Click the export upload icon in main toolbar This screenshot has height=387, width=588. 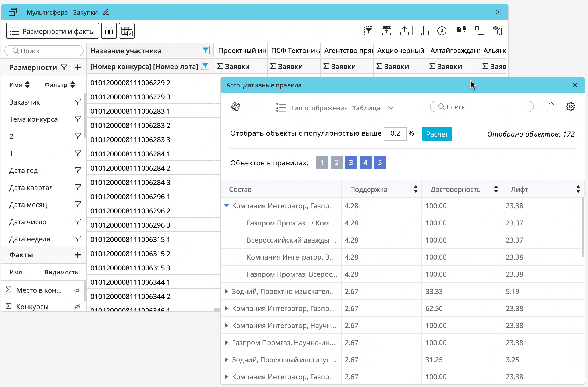(x=404, y=31)
